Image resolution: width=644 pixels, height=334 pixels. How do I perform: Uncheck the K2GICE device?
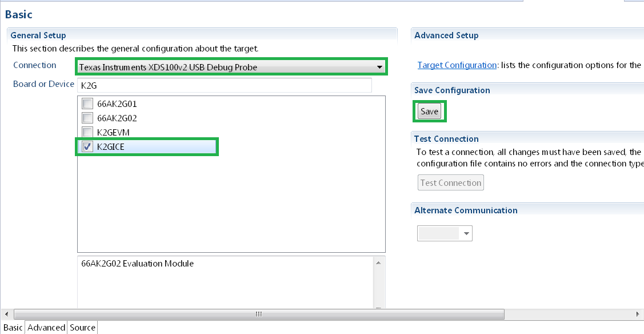click(87, 146)
